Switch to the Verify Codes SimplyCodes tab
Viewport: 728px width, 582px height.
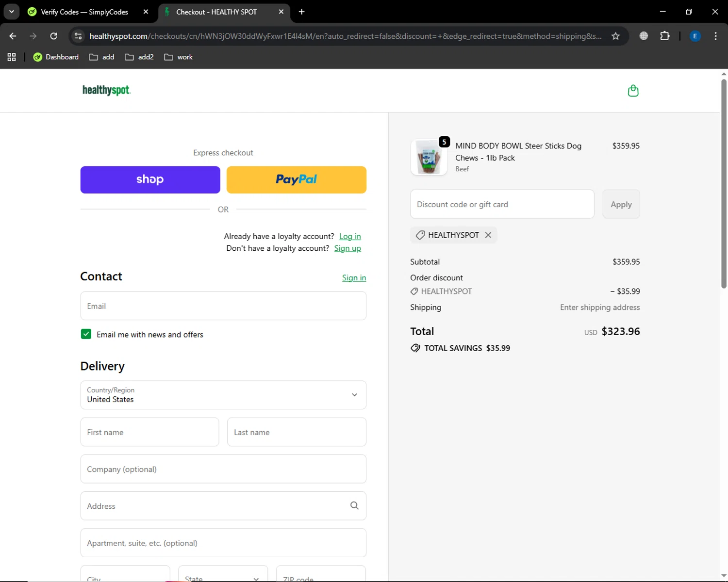point(84,12)
